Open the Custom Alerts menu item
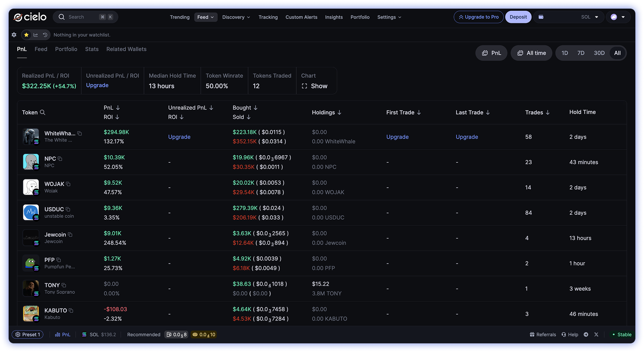 pyautogui.click(x=301, y=17)
